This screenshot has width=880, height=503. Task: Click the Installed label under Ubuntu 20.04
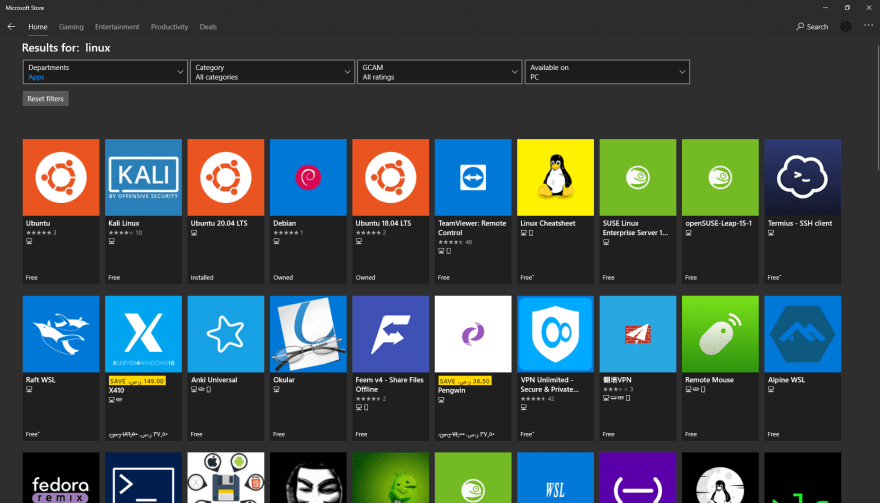point(202,277)
